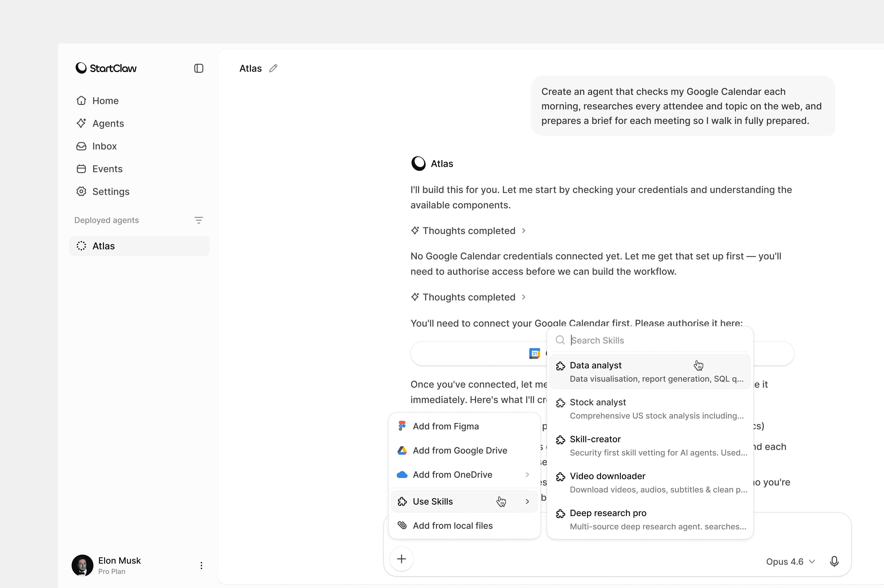Expand the Add from OneDrive submenu arrow
The width and height of the screenshot is (884, 588).
(x=527, y=475)
